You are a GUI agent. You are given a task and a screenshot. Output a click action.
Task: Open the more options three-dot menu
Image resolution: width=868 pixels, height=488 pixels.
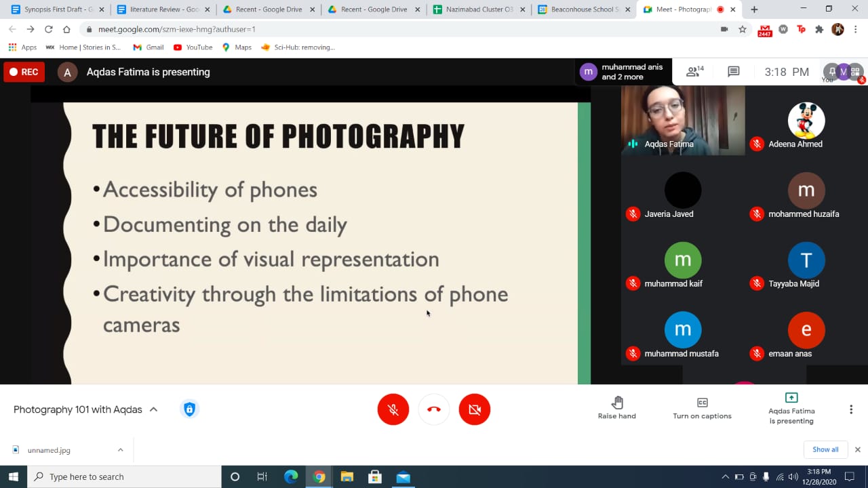point(851,409)
